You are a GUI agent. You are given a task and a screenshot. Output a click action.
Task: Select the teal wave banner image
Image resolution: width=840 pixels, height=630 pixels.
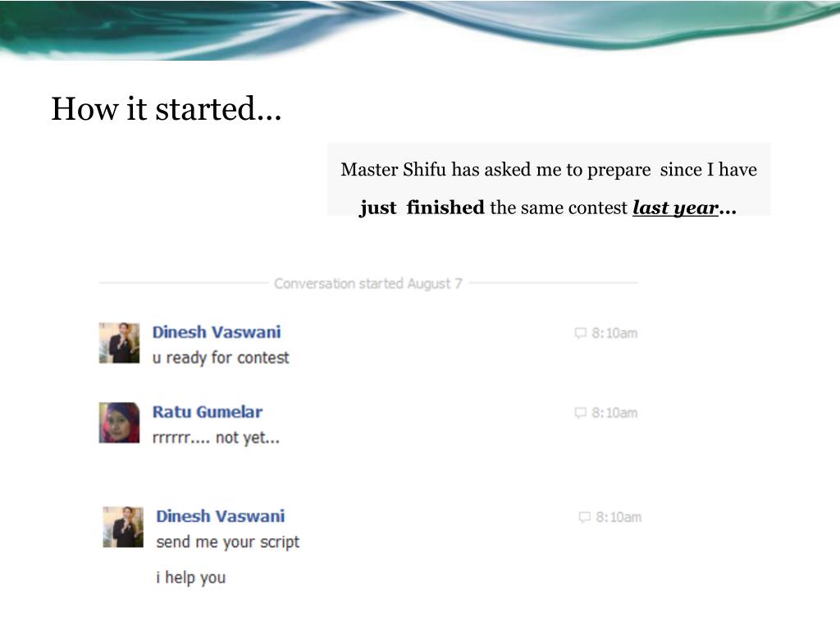420,30
